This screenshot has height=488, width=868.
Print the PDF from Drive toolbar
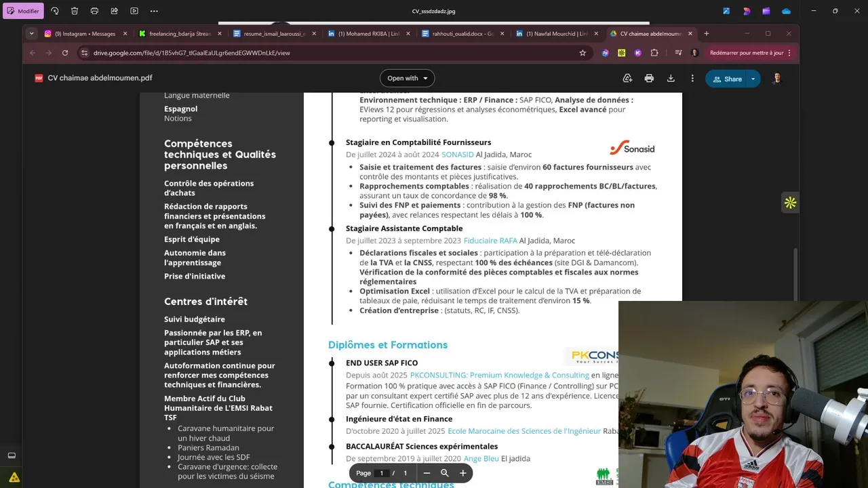[649, 79]
